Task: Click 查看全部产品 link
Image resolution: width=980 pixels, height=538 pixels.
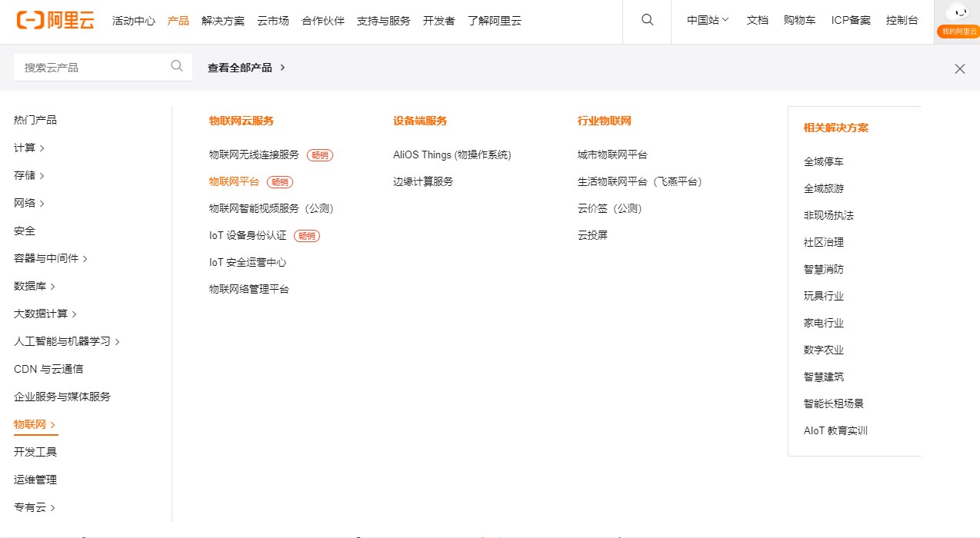Action: point(246,68)
